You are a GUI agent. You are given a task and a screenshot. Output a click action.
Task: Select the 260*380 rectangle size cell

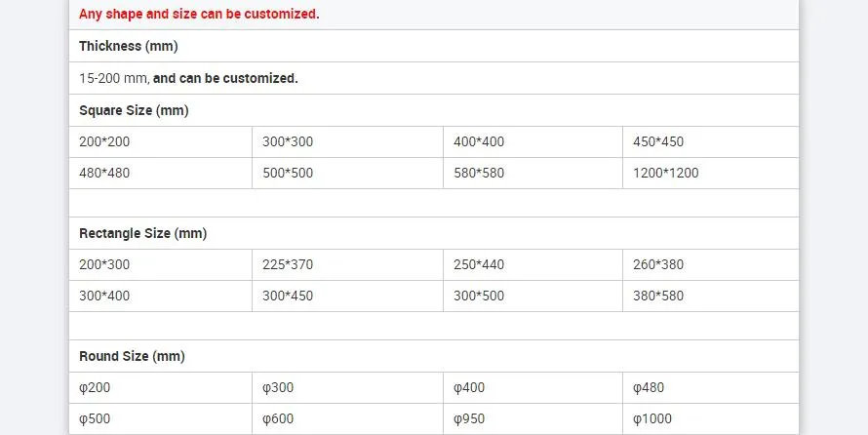coord(658,264)
